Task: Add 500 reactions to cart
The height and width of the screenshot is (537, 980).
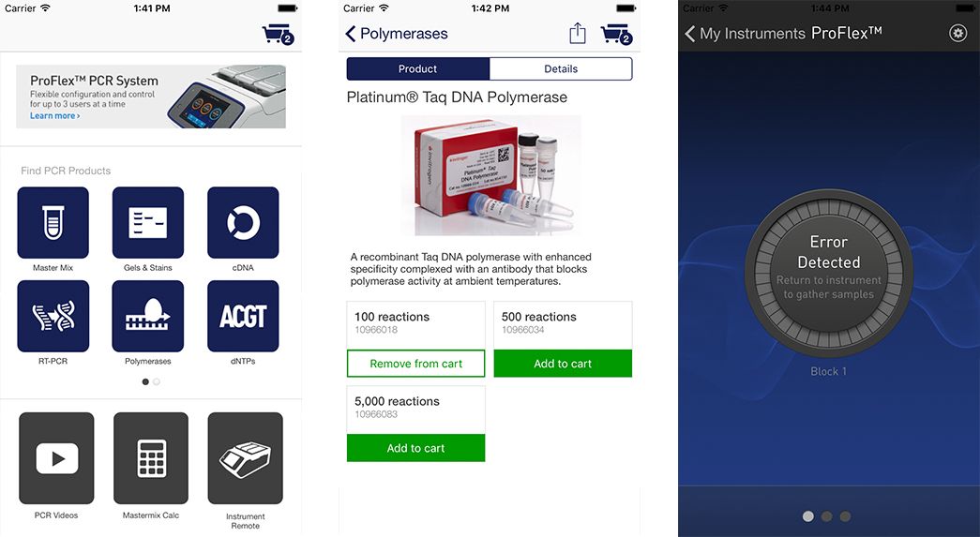Action: 563,364
